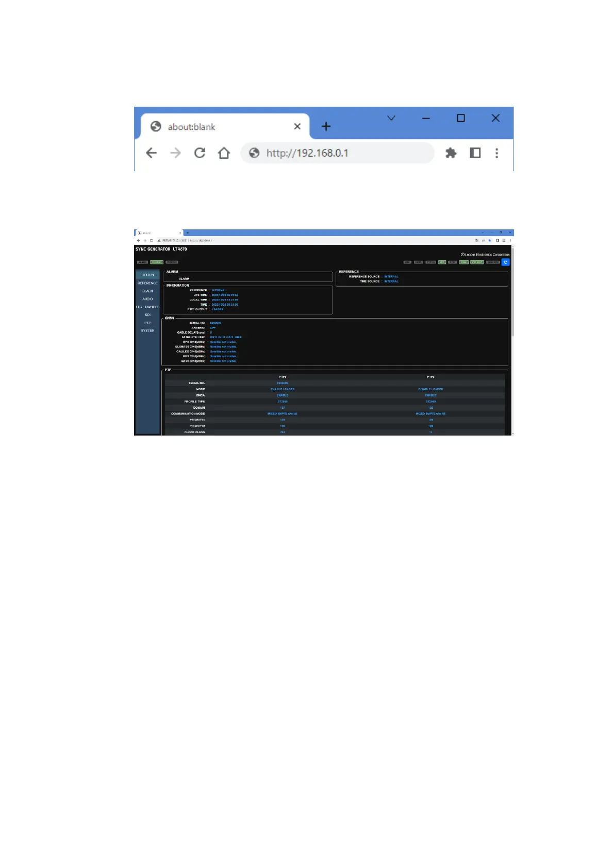The width and height of the screenshot is (614, 868).
Task: Click the PTP2 MODE value DISABLE LEADER
Action: pyautogui.click(x=430, y=389)
